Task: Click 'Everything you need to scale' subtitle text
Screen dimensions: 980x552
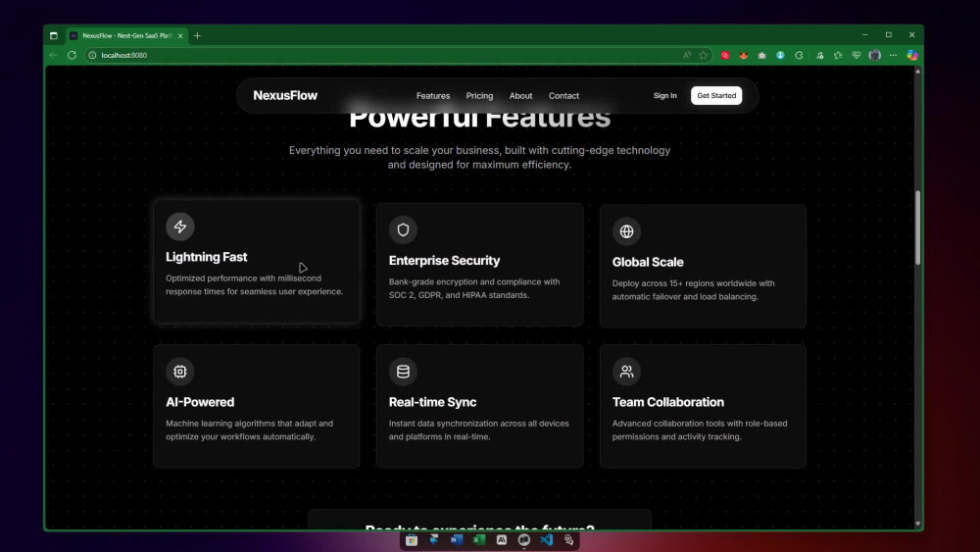Action: tap(479, 158)
